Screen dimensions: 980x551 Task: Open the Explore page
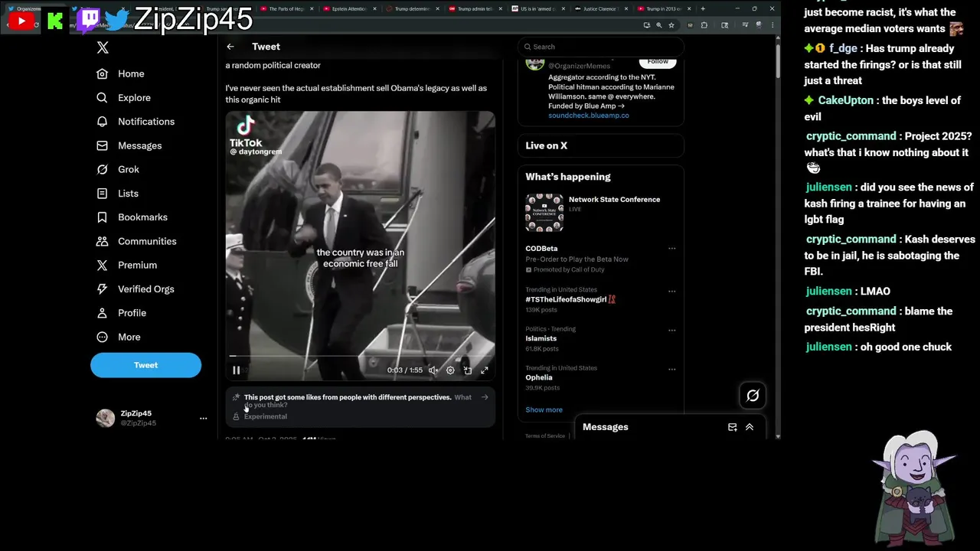(x=124, y=98)
